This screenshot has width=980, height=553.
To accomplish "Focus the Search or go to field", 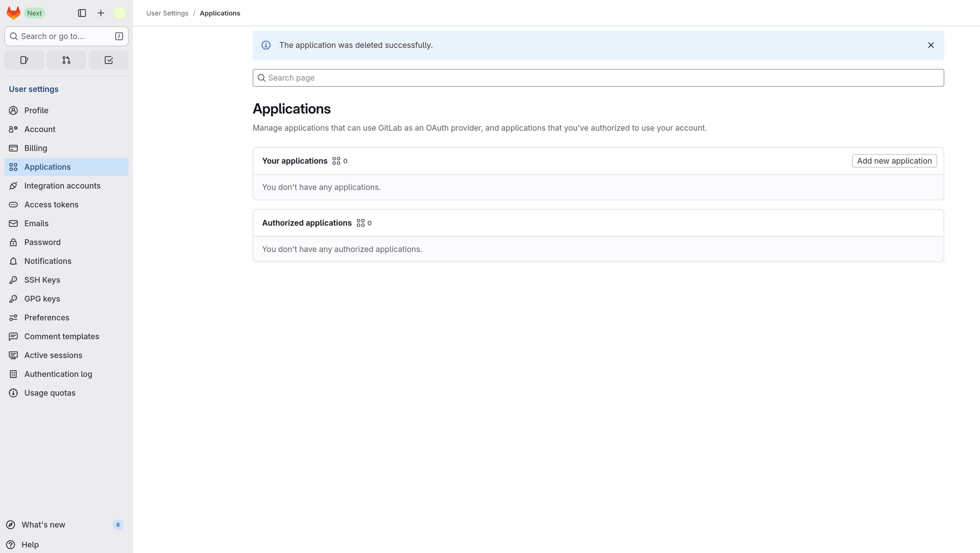I will point(66,36).
